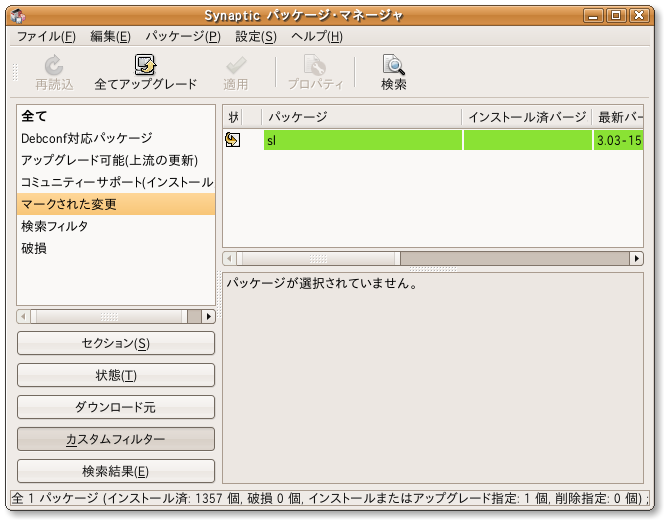Viewport: 664px width, 520px height.
Task: Select 全て in filter list
Action: (116, 116)
